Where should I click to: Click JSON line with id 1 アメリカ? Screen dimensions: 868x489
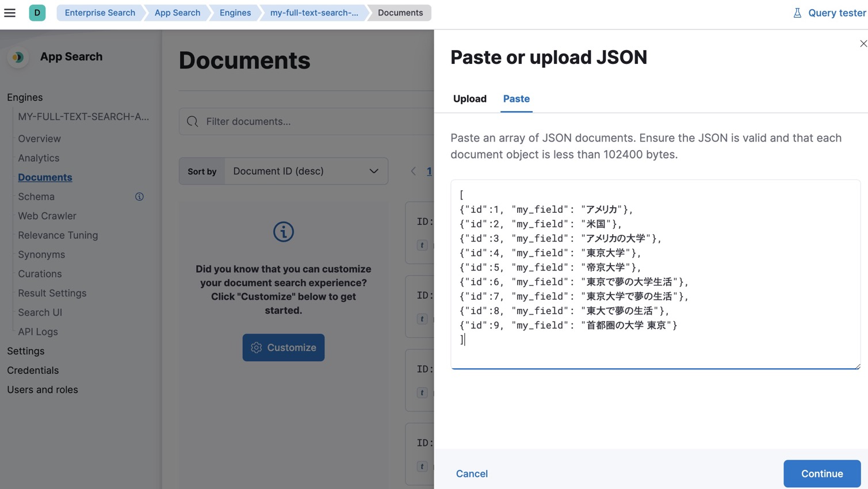point(546,209)
